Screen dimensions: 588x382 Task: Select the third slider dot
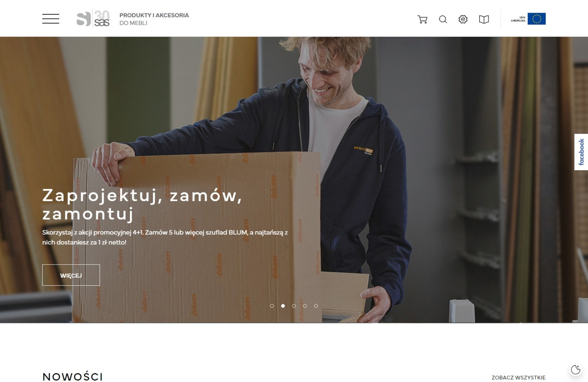point(294,306)
